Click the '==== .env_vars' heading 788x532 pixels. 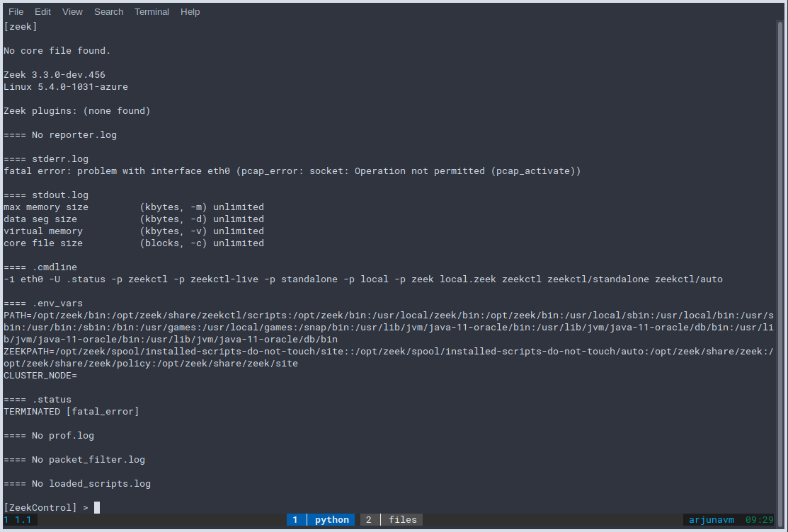pyautogui.click(x=43, y=303)
